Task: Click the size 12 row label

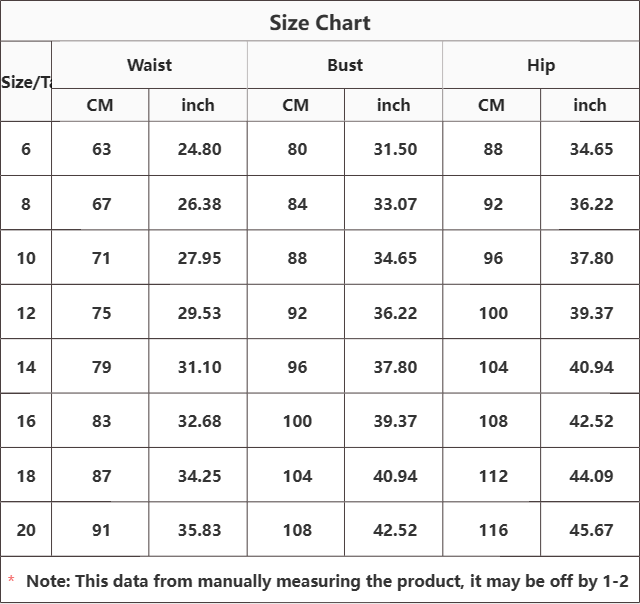Action: 26,313
